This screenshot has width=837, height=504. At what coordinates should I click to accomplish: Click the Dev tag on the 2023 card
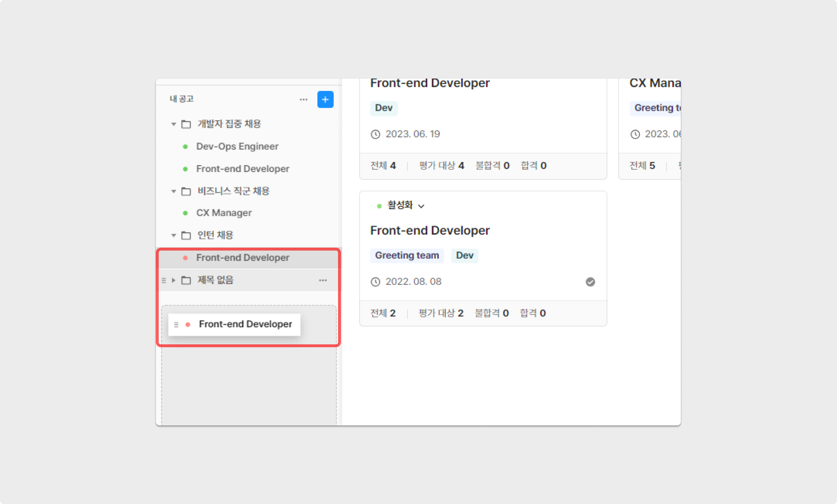[x=383, y=108]
